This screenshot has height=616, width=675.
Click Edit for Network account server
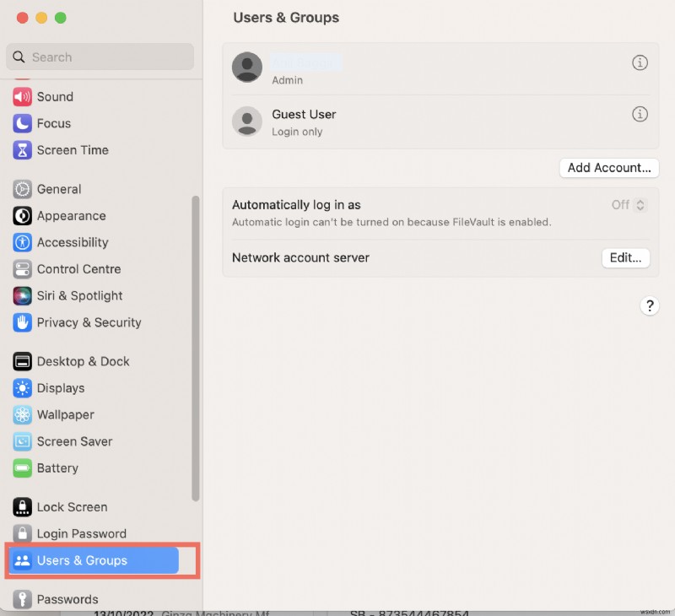[625, 258]
